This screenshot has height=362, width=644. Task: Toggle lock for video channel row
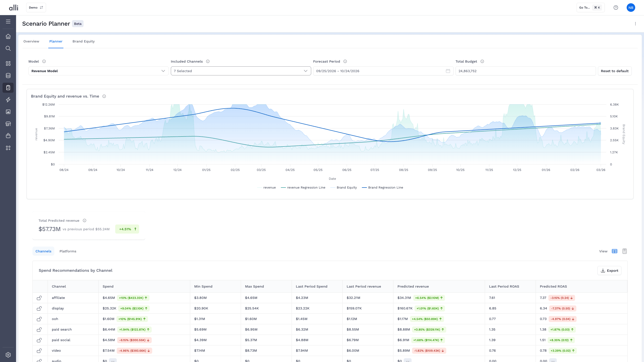point(39,351)
